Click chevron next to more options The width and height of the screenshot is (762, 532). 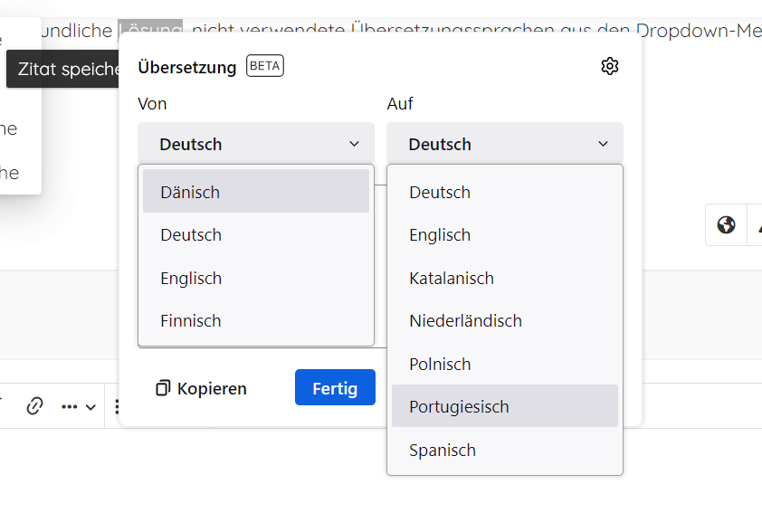[90, 407]
